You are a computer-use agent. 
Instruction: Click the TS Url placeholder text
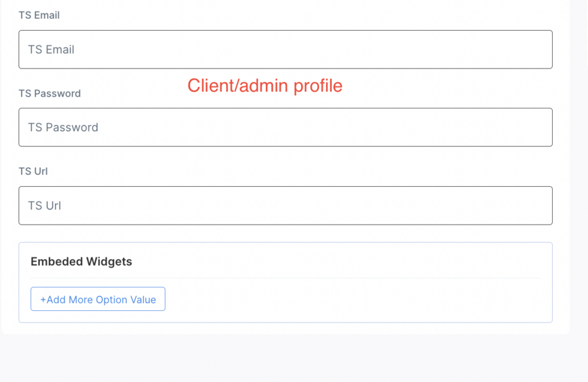pos(44,206)
